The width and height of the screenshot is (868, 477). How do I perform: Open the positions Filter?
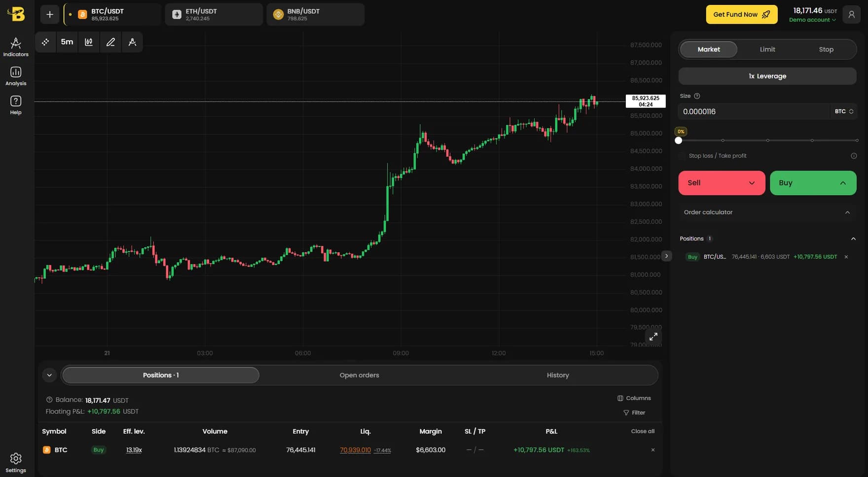tap(634, 412)
